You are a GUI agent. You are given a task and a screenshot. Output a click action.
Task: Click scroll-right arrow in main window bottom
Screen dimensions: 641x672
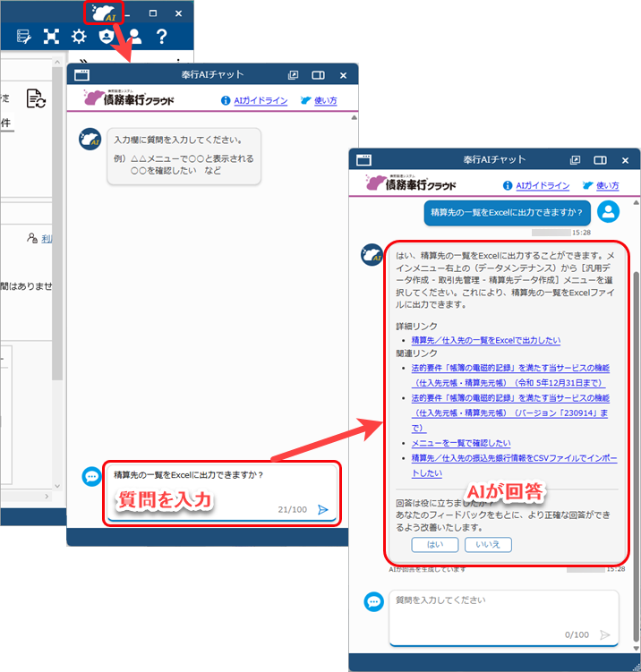click(x=47, y=497)
